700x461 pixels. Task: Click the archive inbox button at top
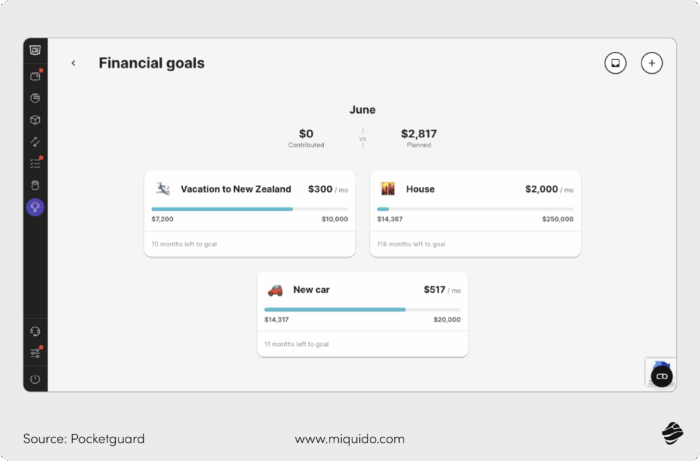point(615,63)
